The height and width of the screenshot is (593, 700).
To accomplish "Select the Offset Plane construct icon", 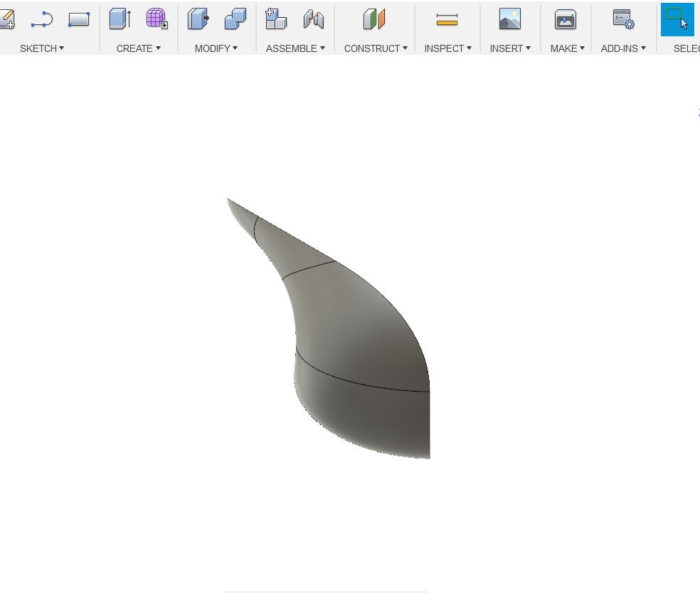I will coord(374,19).
